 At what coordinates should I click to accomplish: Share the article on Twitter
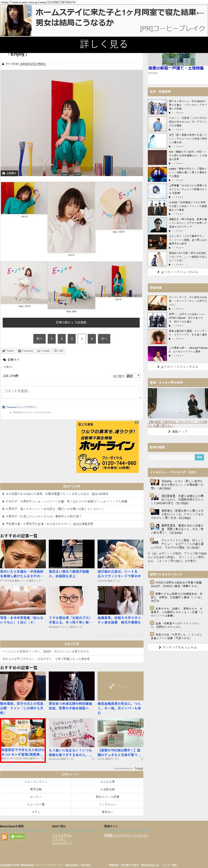[x=8, y=351]
